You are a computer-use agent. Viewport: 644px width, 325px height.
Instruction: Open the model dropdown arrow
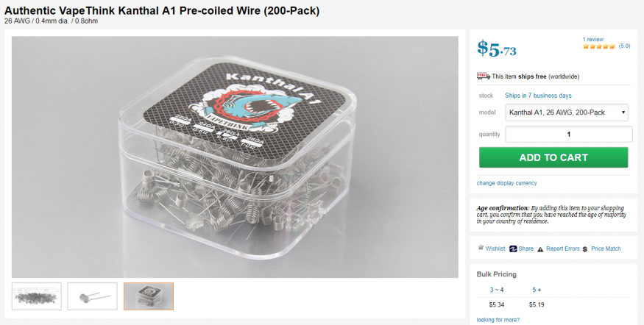pyautogui.click(x=623, y=113)
